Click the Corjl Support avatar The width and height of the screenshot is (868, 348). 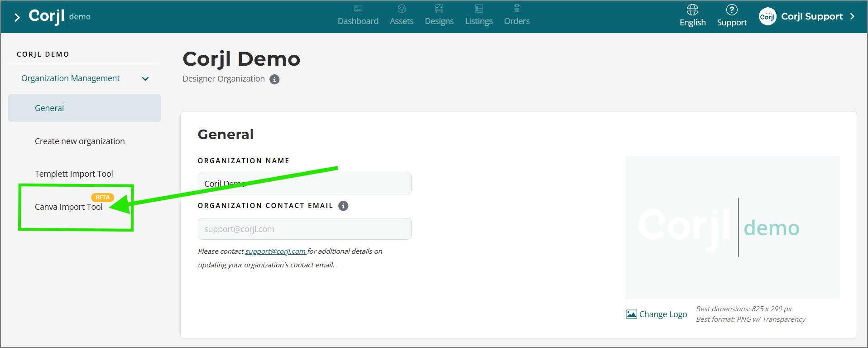(767, 16)
